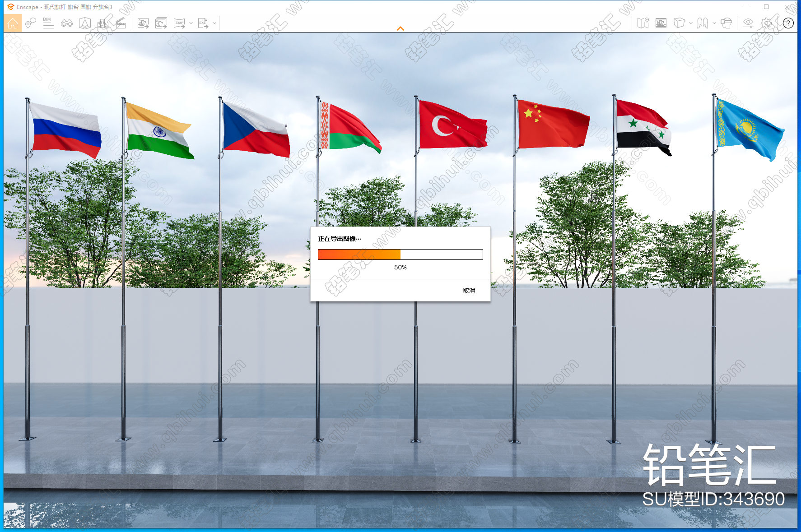
Task: Expand the cube projection dropdown arrow
Action: (x=691, y=23)
